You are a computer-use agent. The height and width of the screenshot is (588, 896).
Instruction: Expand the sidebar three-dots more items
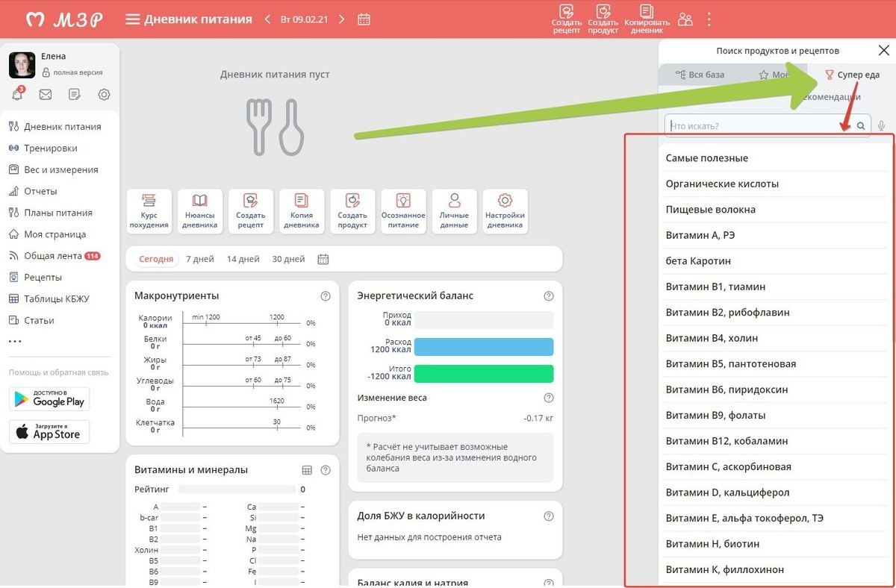tap(15, 342)
